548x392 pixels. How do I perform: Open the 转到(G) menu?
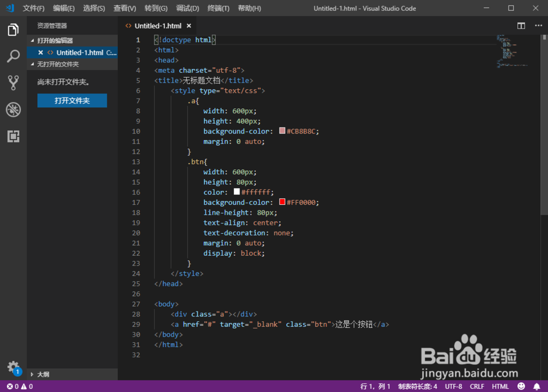click(156, 8)
